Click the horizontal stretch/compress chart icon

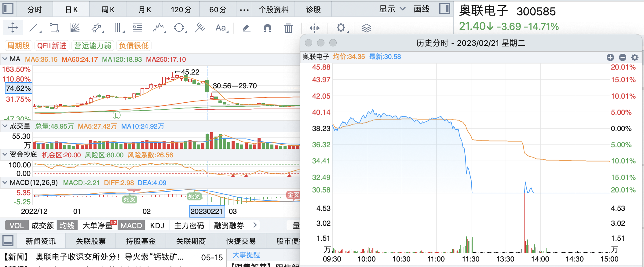click(x=314, y=28)
